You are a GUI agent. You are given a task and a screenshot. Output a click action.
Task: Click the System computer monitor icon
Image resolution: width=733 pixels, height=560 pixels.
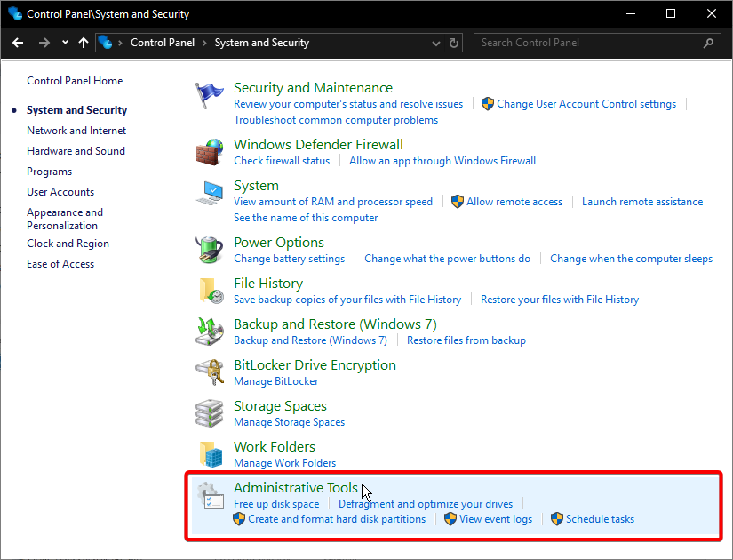[209, 193]
